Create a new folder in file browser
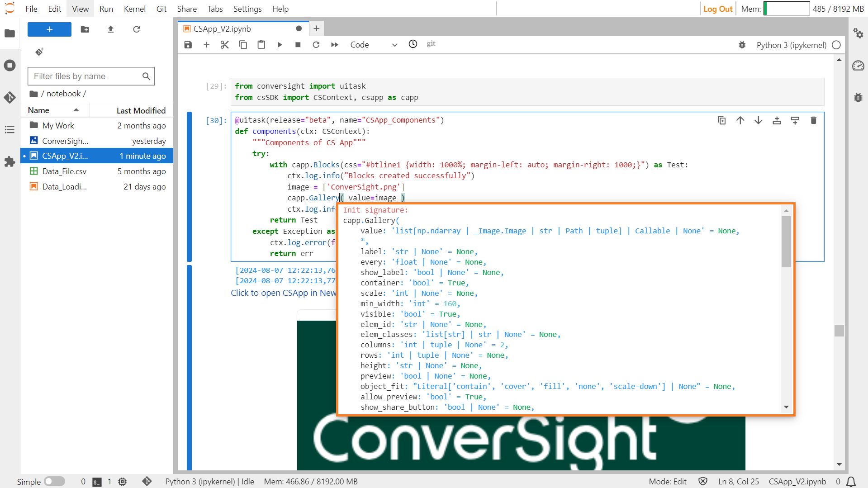The image size is (868, 488). pyautogui.click(x=85, y=29)
